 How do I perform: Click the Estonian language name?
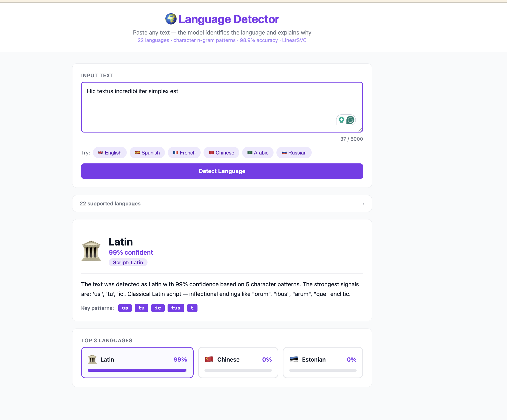click(314, 359)
